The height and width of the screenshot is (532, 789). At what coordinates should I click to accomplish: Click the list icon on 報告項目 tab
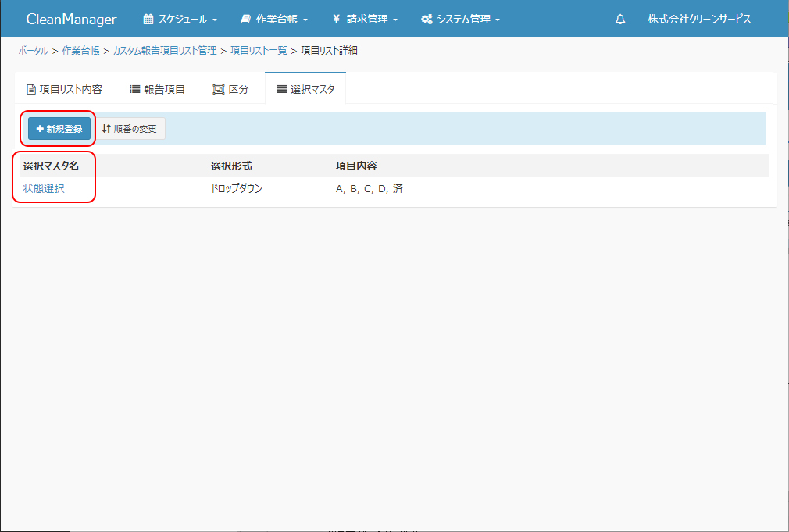click(134, 90)
